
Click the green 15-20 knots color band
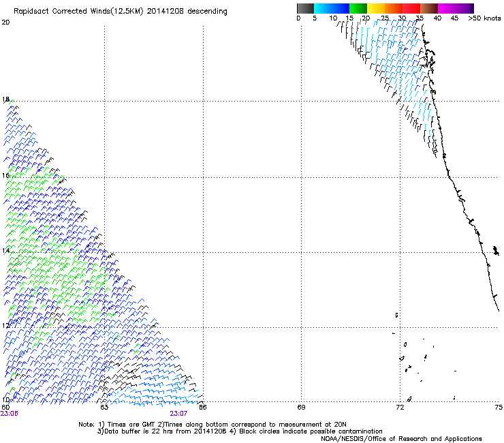358,8
